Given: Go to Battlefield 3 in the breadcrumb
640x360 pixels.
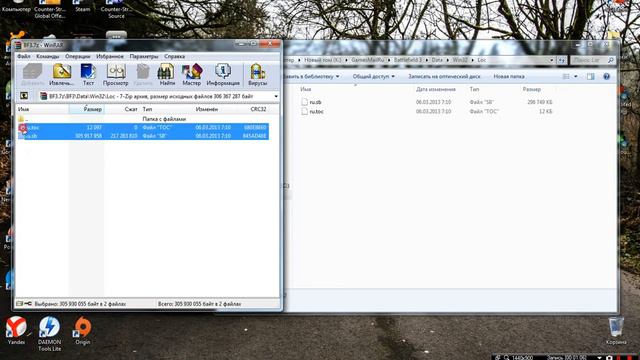Looking at the screenshot, I should (x=408, y=60).
